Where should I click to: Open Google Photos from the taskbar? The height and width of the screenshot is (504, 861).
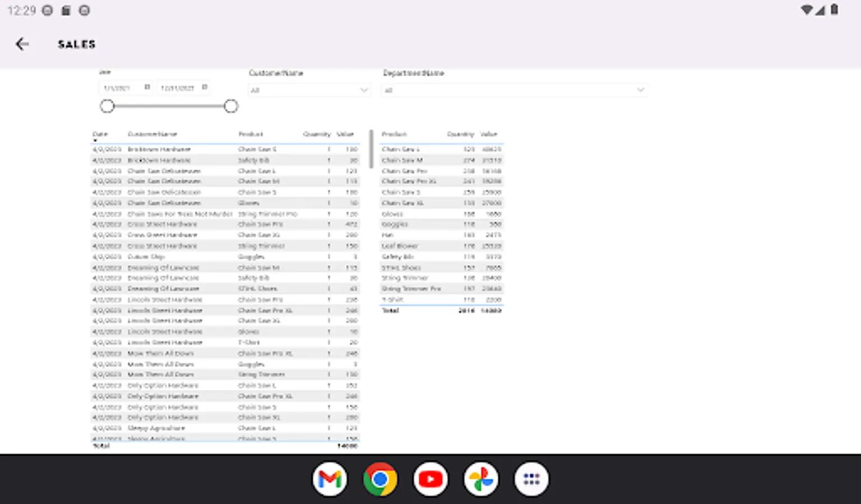(481, 479)
